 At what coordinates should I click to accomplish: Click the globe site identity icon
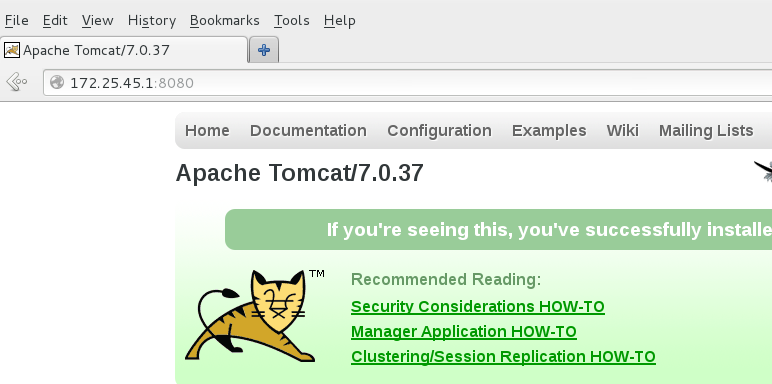coord(57,82)
